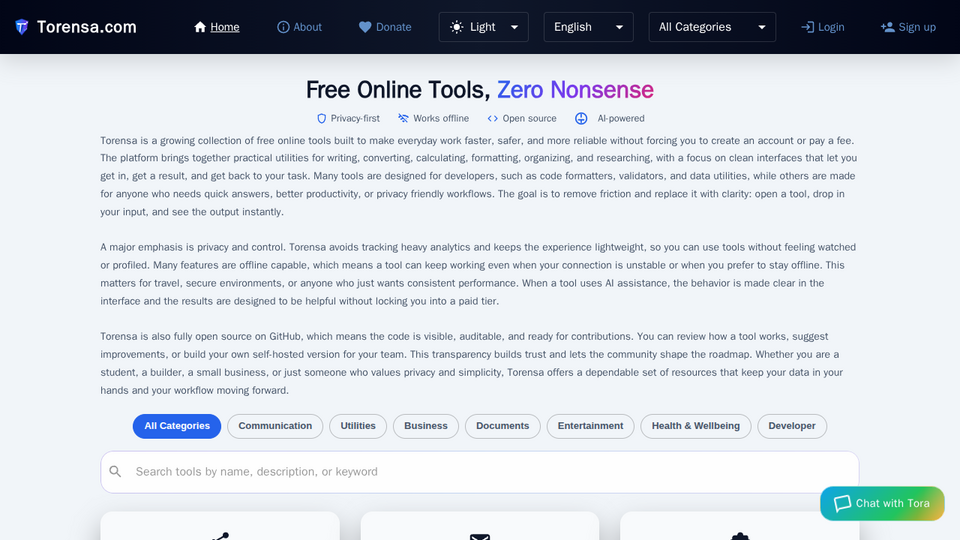This screenshot has height=540, width=960.
Task: Click the magnifier search icon
Action: 115,471
